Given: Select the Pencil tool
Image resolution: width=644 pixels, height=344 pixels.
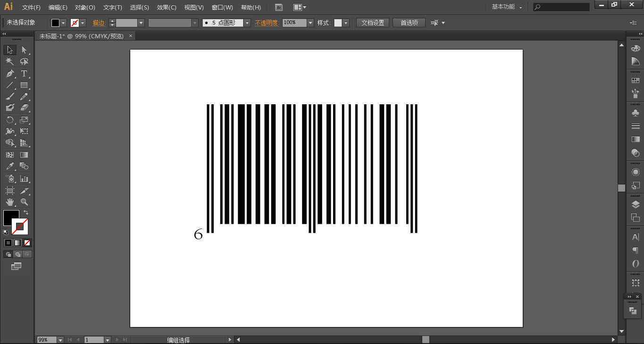Looking at the screenshot, I should pos(24,96).
